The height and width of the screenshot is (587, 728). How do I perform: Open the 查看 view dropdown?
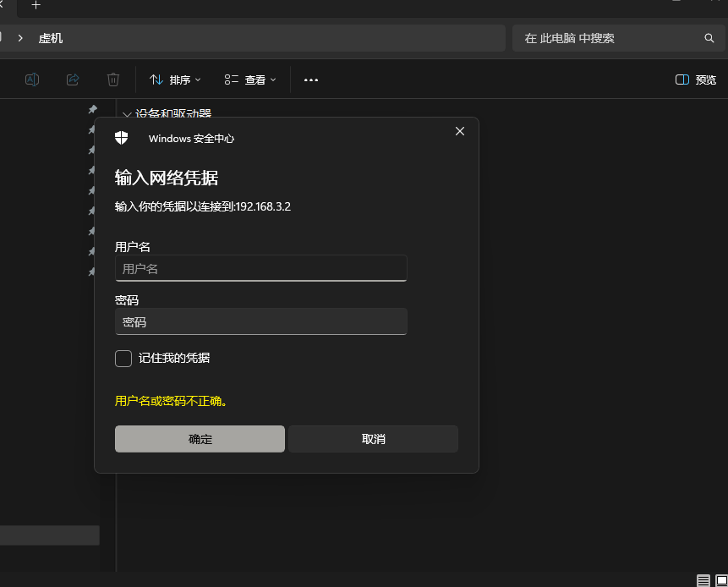pos(250,80)
